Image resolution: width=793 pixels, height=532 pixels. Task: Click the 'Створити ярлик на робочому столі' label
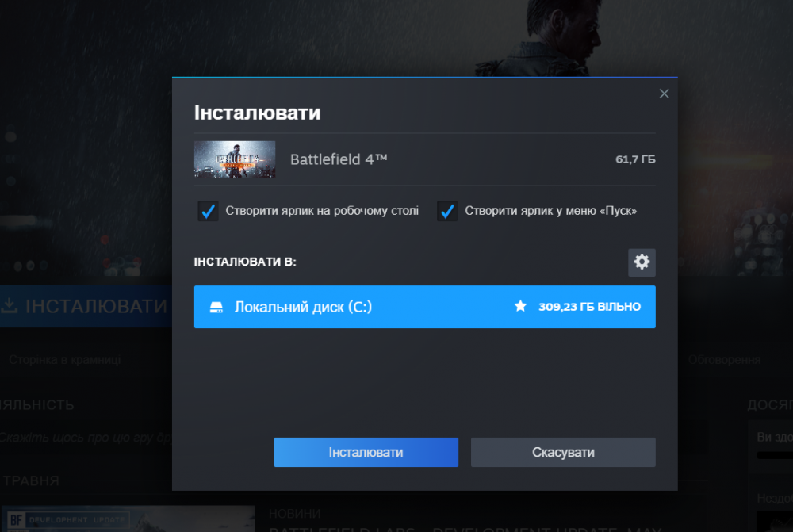tap(322, 210)
